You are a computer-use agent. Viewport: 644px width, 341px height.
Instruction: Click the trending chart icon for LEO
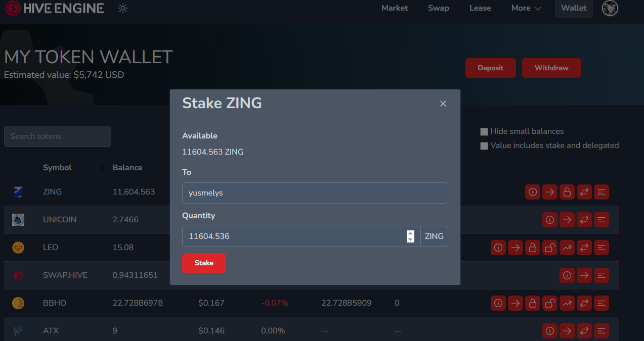point(567,248)
